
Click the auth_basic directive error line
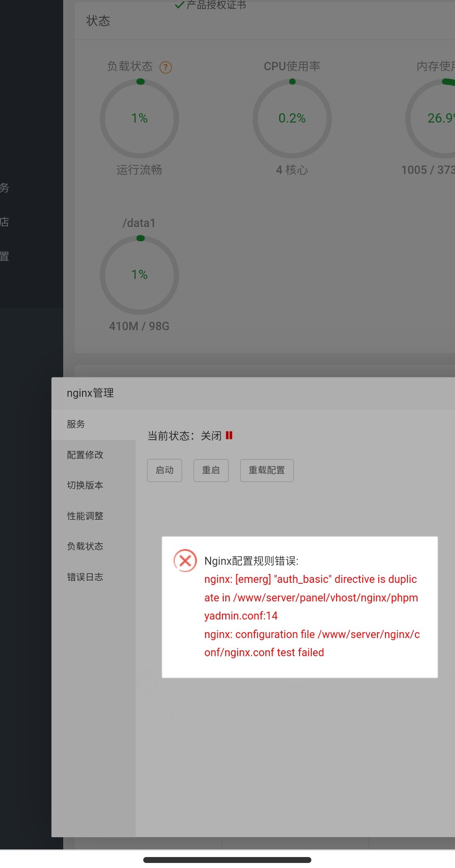pyautogui.click(x=311, y=598)
